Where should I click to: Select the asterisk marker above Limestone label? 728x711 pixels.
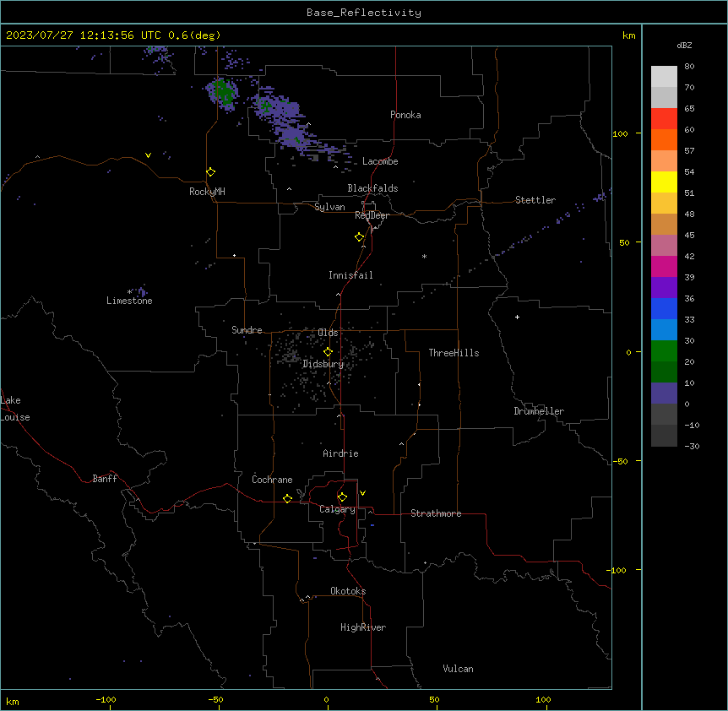(130, 292)
